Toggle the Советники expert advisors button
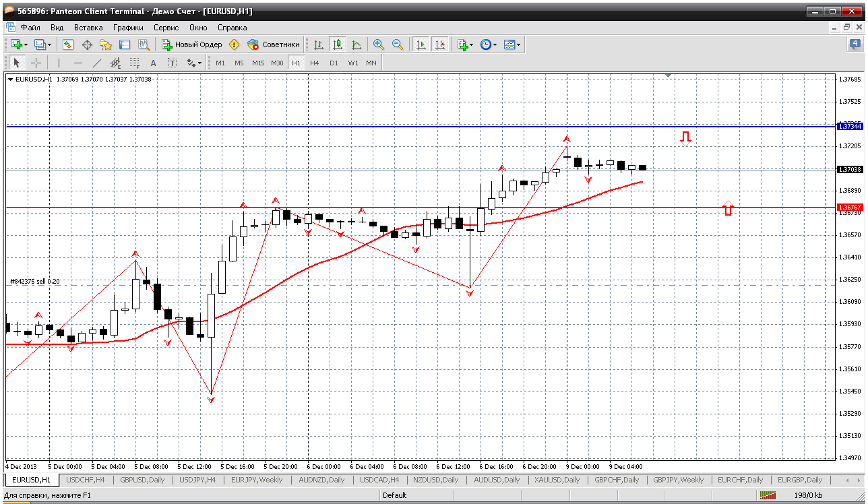Image resolution: width=868 pixels, height=504 pixels. point(274,44)
